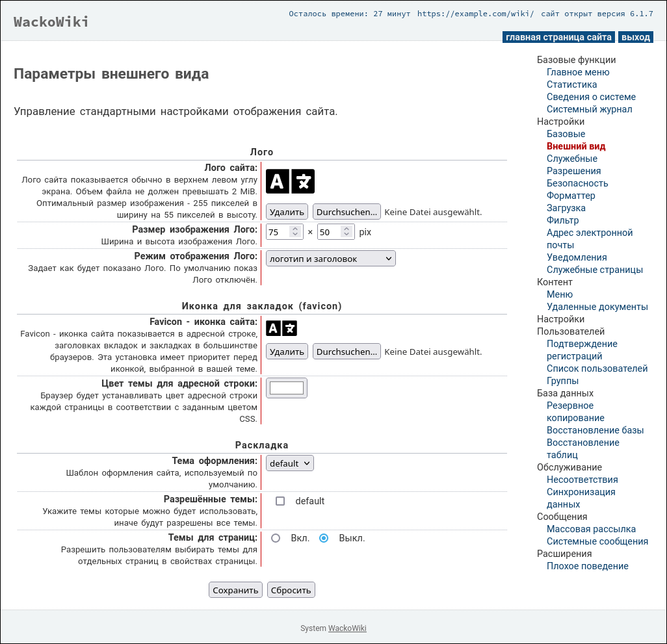The image size is (667, 644).
Task: Select the 'Вкл.' radio for page themes
Action: (x=276, y=538)
